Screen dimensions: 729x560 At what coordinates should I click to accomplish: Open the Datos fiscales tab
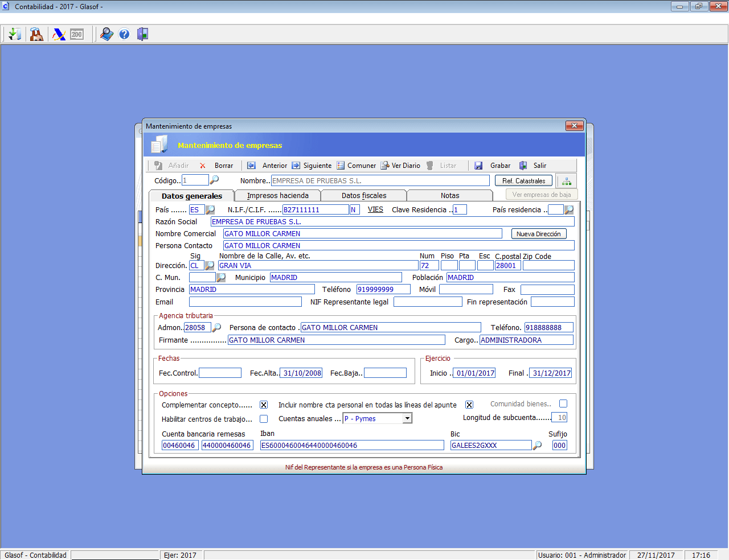coord(363,196)
